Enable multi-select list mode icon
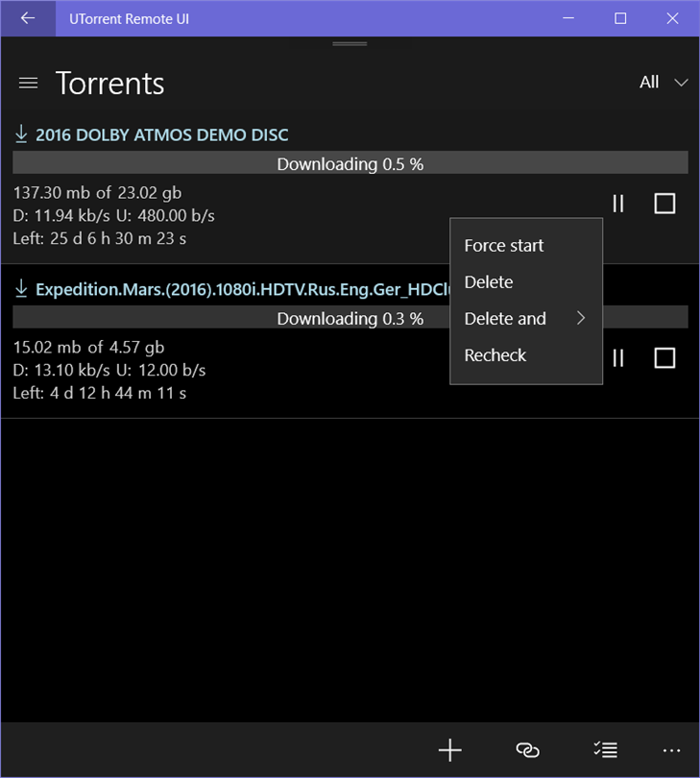The image size is (700, 778). click(x=605, y=750)
